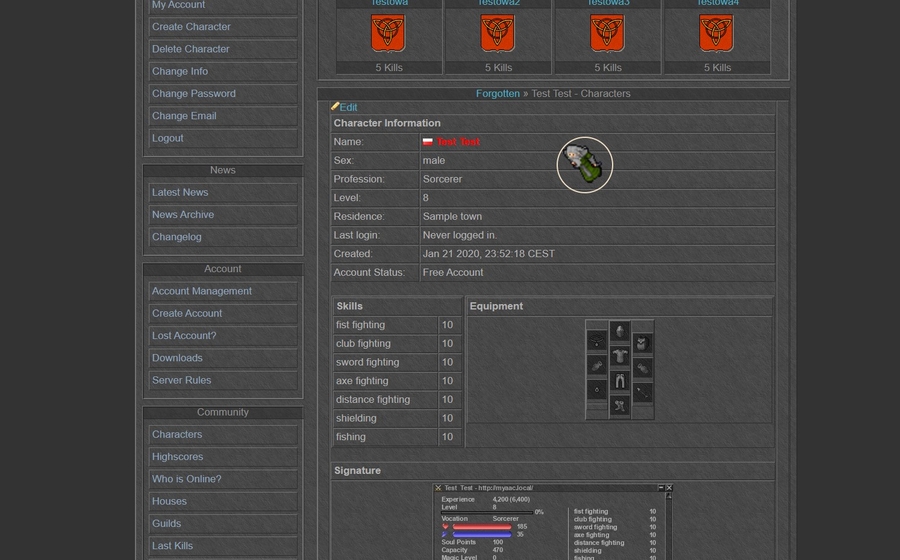
Task: Open the Forgotten breadcrumb link
Action: pos(497,93)
